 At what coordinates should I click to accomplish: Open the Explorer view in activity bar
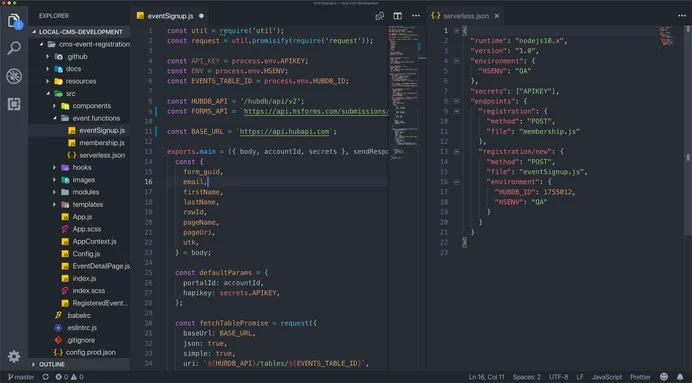point(14,21)
